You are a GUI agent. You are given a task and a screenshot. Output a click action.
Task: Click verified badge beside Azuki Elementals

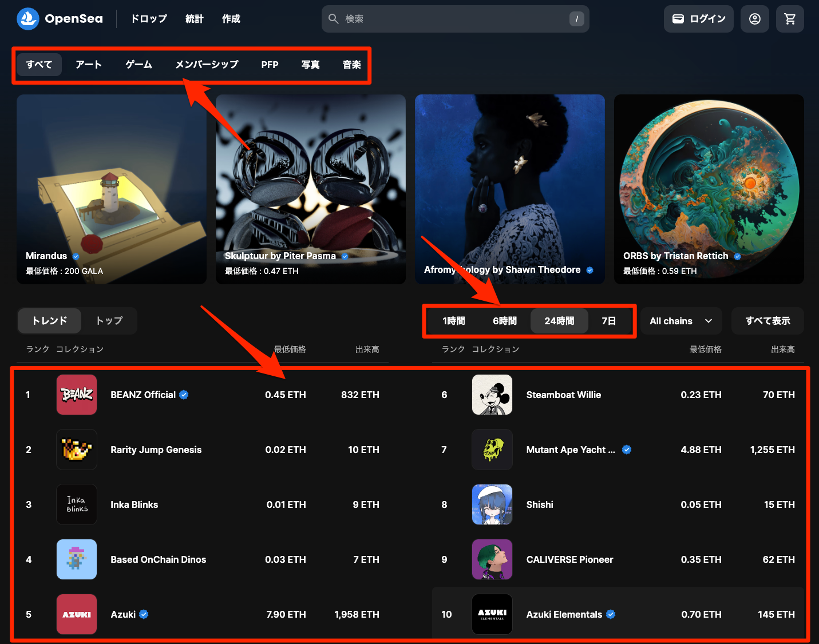click(611, 614)
